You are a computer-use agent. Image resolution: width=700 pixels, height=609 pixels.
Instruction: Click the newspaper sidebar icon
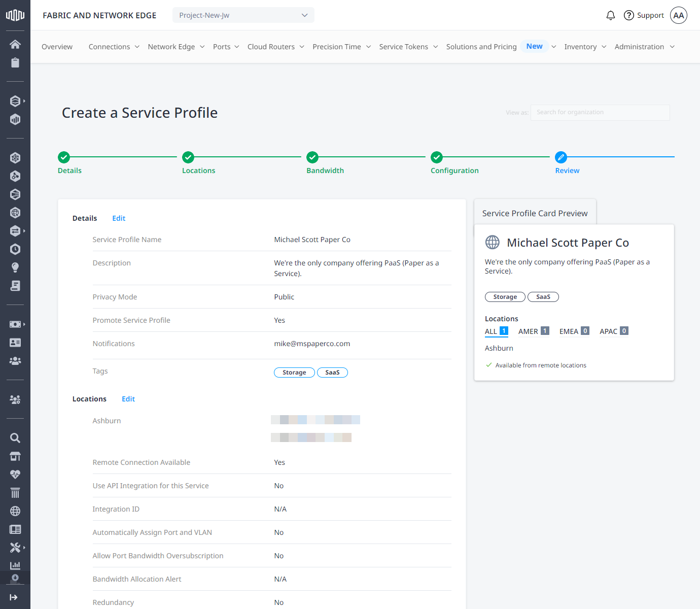(15, 529)
